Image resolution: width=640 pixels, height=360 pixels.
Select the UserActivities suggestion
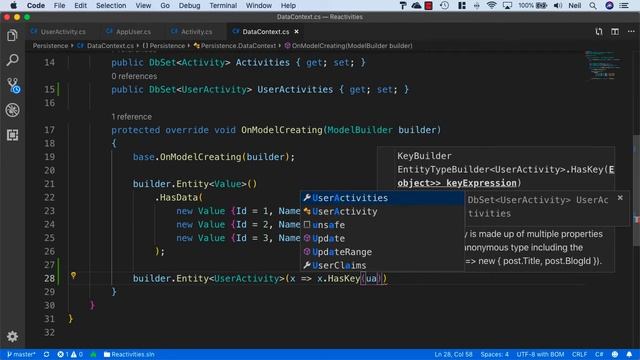[x=382, y=198]
